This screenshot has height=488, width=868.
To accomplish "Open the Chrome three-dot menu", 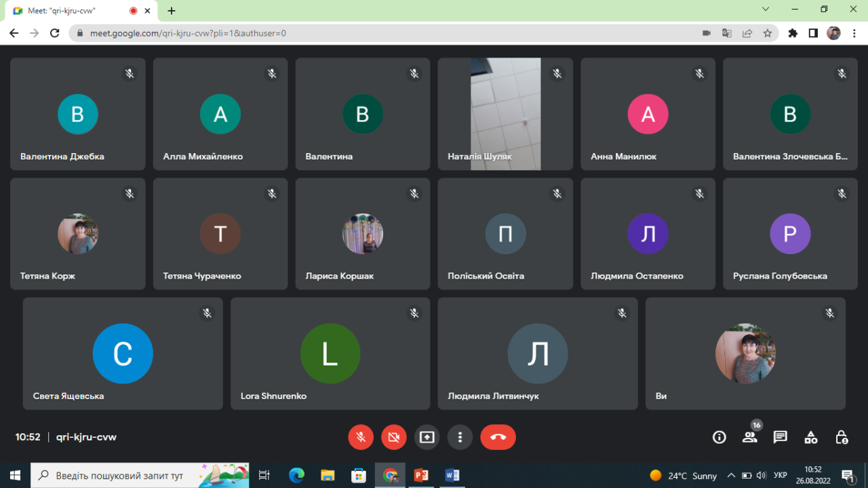I will coord(854,33).
